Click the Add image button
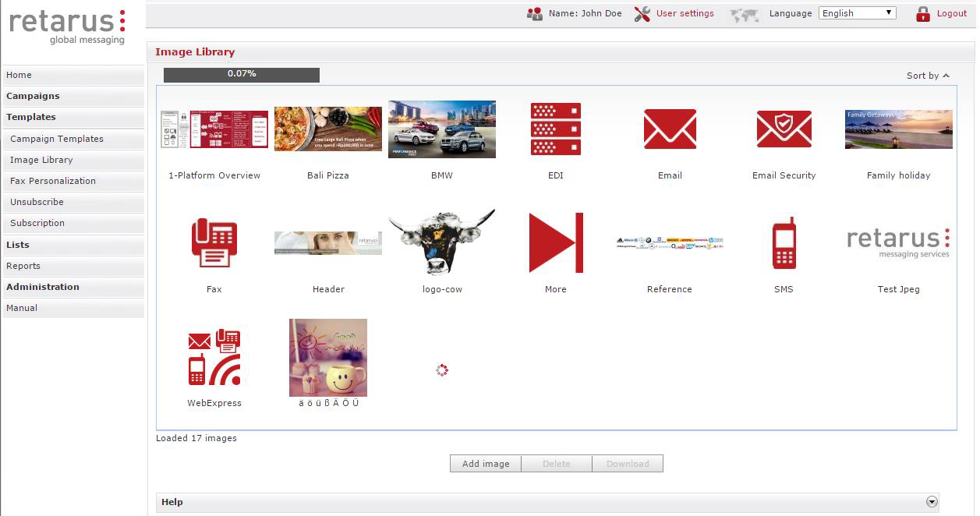This screenshot has height=516, width=980. 485,463
